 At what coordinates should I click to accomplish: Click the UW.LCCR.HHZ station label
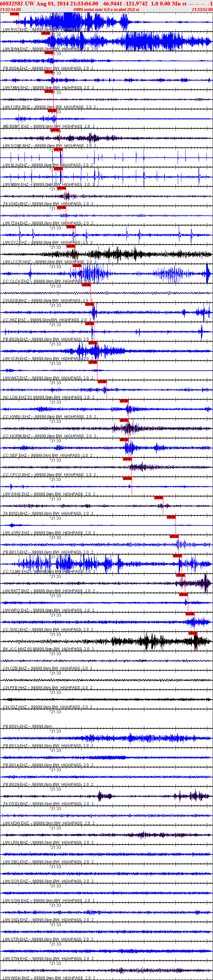coord(50,262)
